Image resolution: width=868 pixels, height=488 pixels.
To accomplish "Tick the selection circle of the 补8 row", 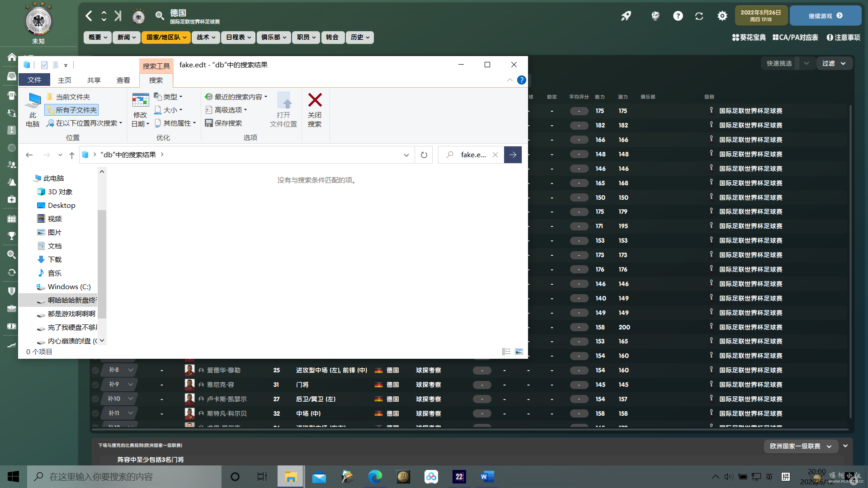I will click(95, 371).
